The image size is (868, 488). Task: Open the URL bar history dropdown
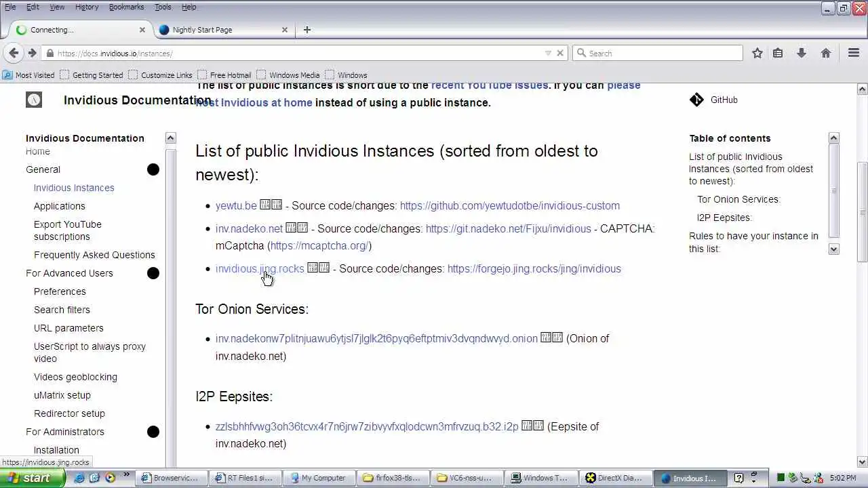[x=548, y=53]
